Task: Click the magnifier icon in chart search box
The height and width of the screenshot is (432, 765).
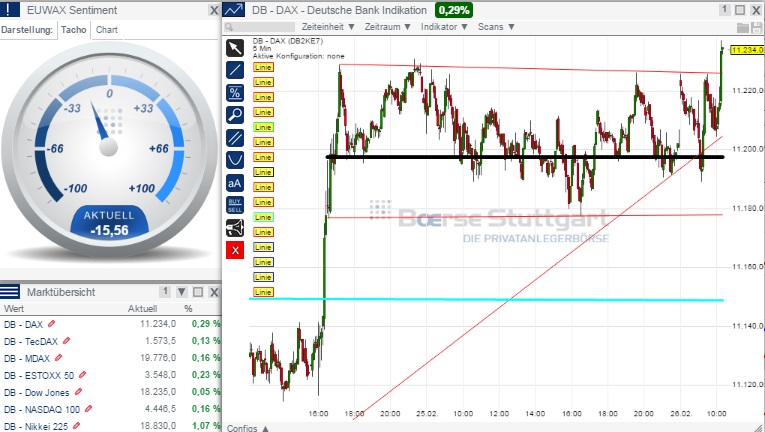Action: (x=229, y=27)
